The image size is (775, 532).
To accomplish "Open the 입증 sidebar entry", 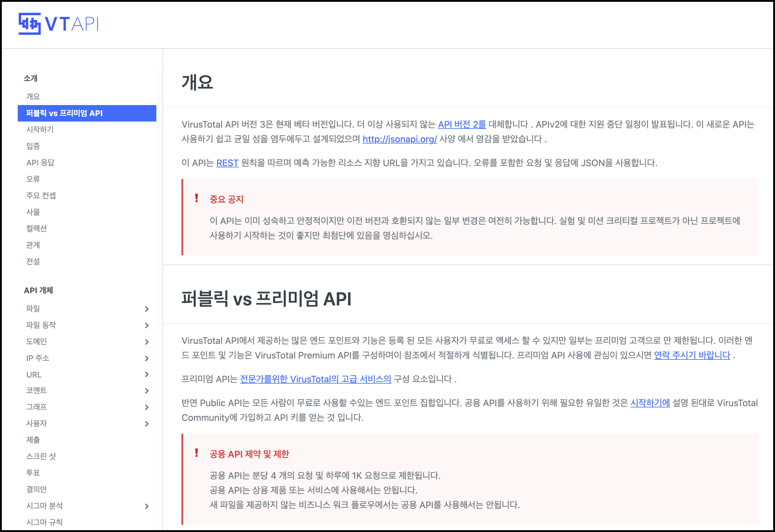I will point(33,146).
